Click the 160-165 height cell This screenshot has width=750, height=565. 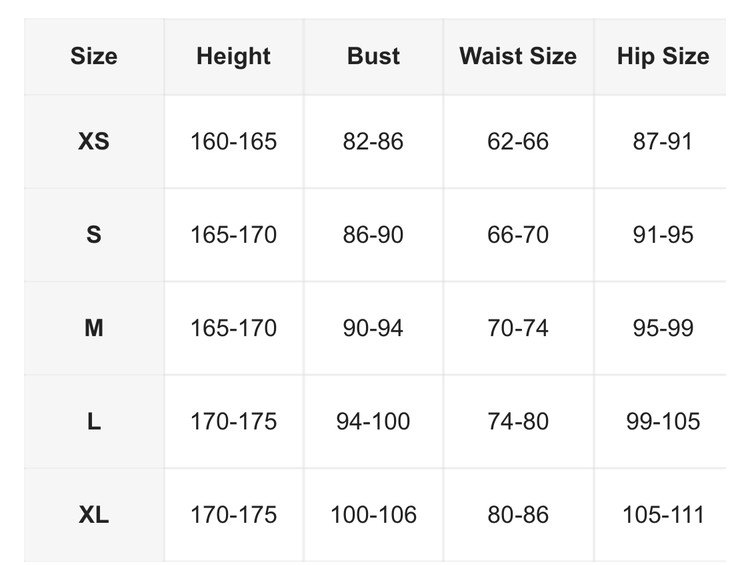click(233, 142)
